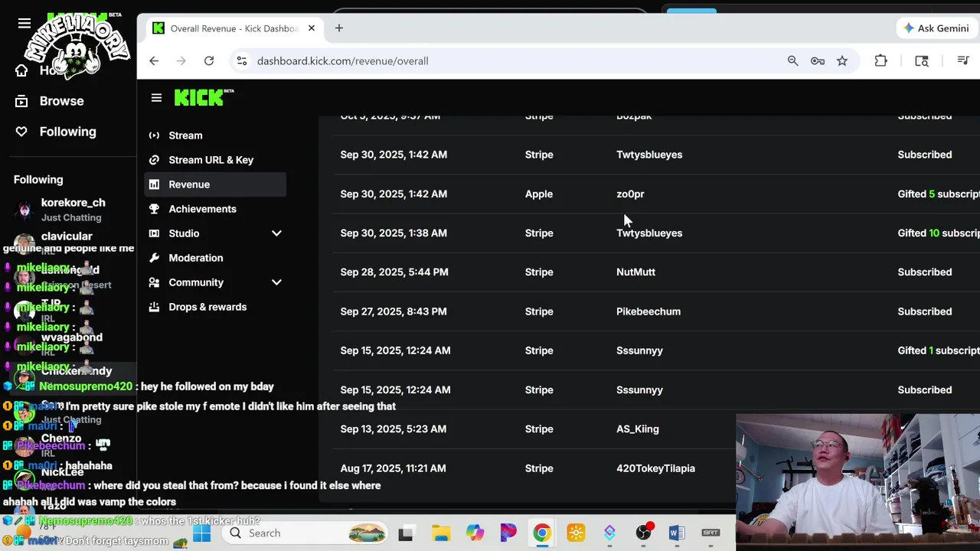Open a new tab with the plus button
Image resolution: width=980 pixels, height=551 pixels.
pyautogui.click(x=339, y=28)
